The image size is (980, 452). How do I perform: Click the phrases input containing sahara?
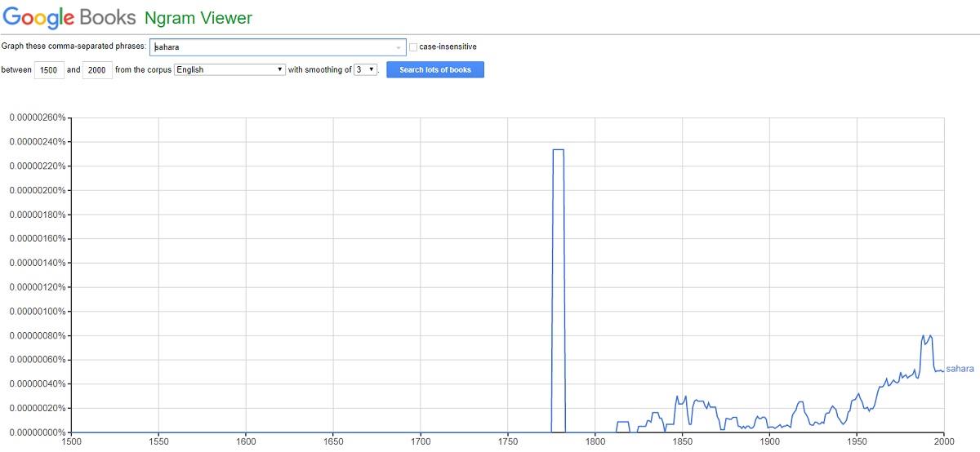tap(278, 47)
